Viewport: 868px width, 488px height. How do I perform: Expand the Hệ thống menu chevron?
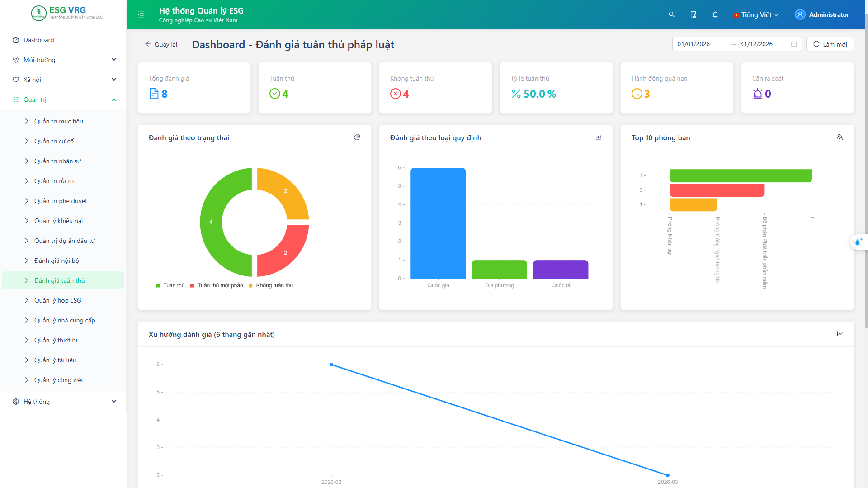tap(114, 402)
